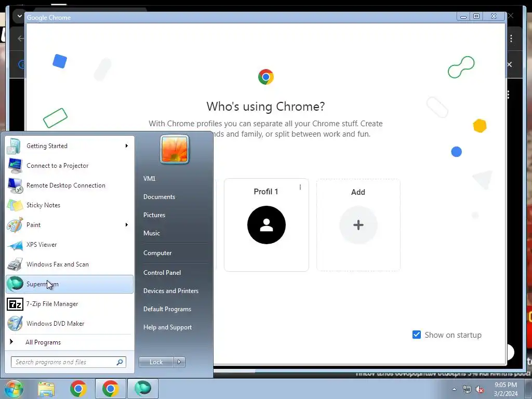Launch Windows DVD Maker

(69, 323)
